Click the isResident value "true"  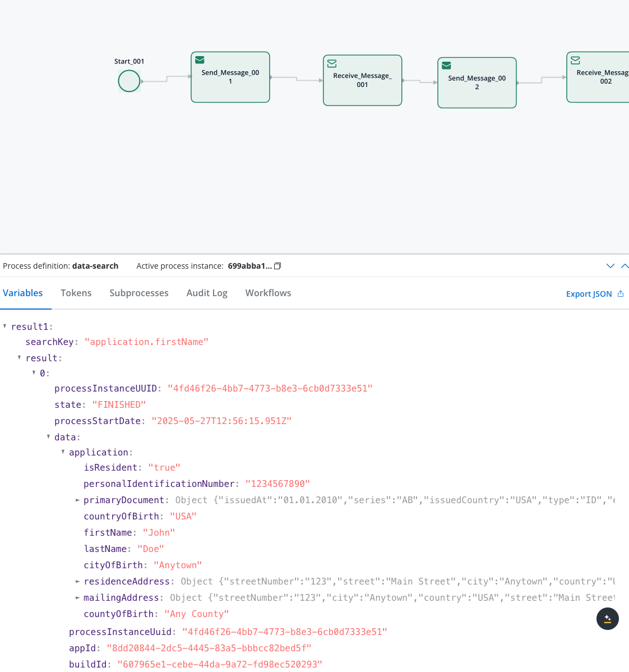pyautogui.click(x=164, y=468)
